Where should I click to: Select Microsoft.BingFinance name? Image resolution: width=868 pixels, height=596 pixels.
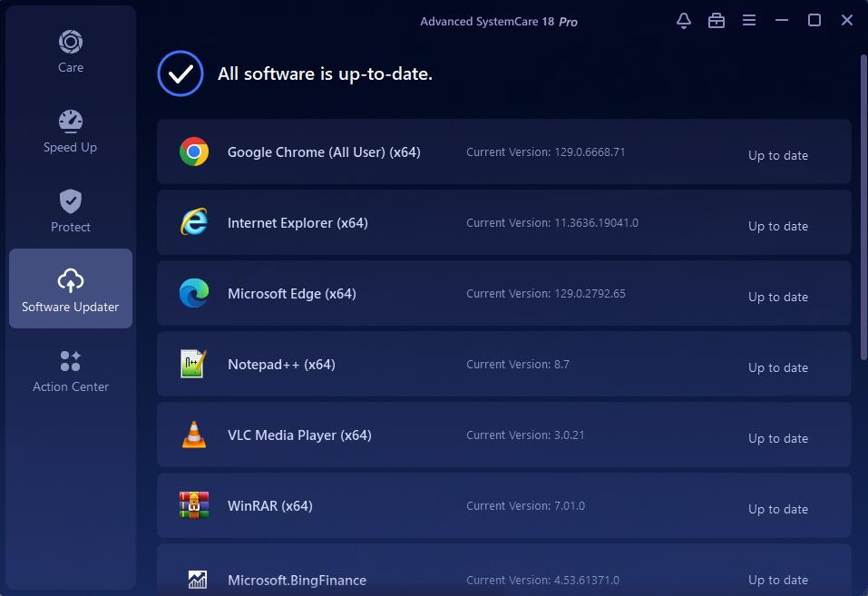297,581
